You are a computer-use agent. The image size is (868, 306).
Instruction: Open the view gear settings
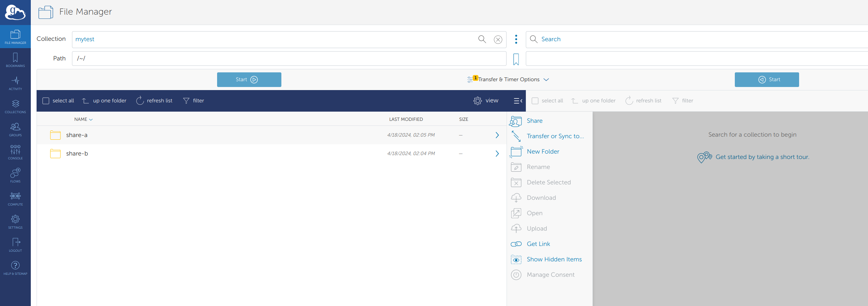[486, 101]
